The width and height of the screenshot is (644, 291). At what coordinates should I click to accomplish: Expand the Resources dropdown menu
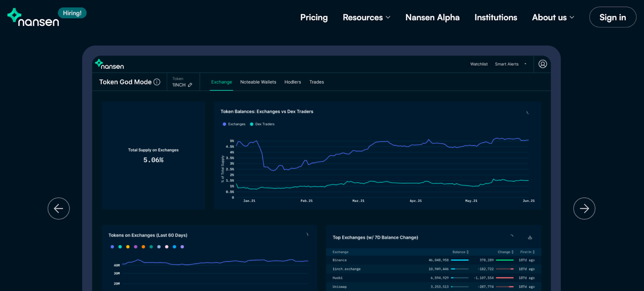[366, 17]
